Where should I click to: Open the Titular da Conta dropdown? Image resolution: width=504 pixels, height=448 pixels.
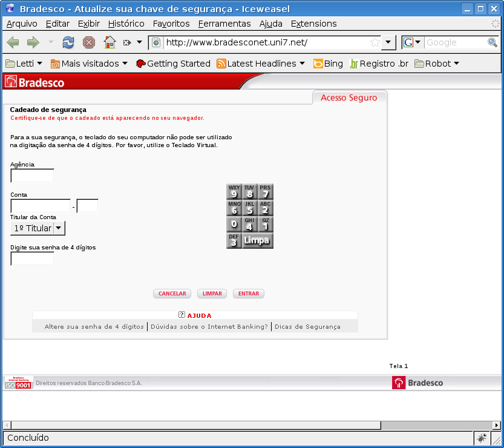coord(38,228)
